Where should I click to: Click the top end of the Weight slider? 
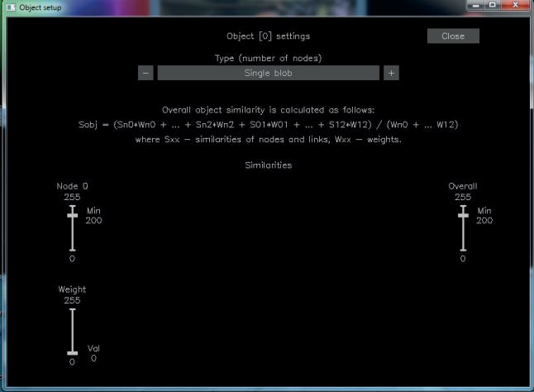coord(72,310)
